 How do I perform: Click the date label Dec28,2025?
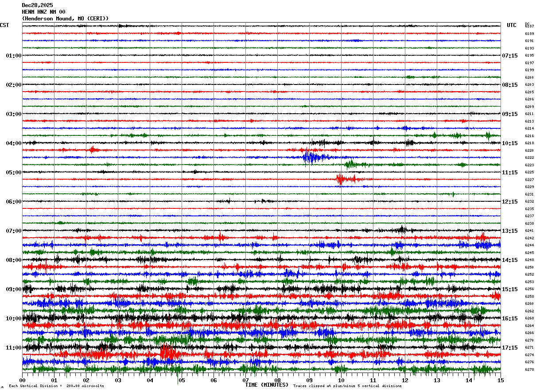point(37,5)
